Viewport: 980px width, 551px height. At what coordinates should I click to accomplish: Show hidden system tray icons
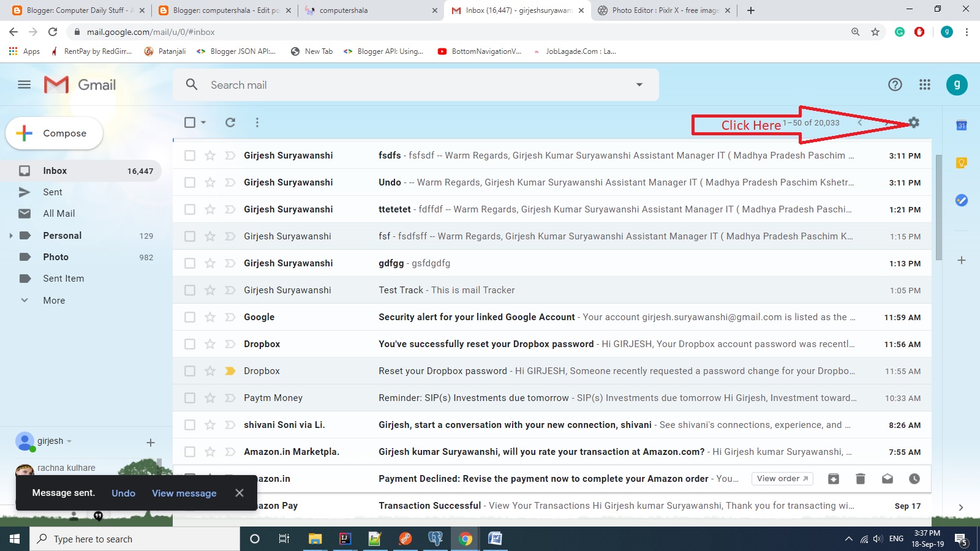point(848,539)
